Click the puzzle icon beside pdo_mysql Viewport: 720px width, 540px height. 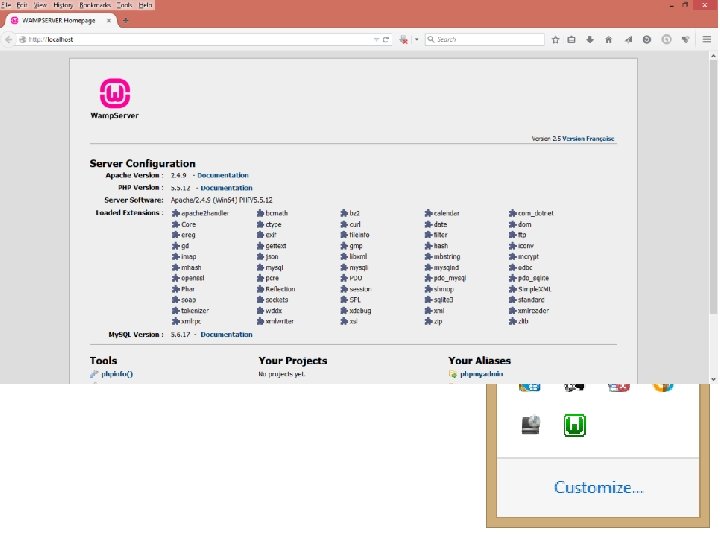click(x=428, y=278)
